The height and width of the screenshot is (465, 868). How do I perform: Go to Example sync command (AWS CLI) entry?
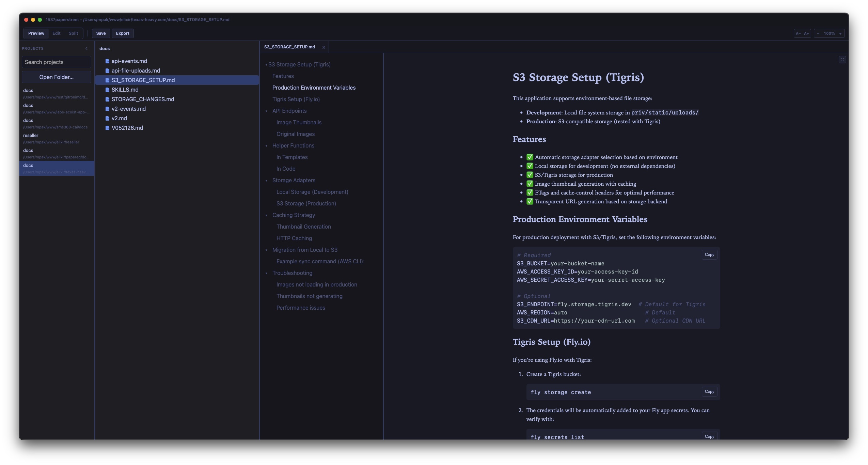[320, 261]
